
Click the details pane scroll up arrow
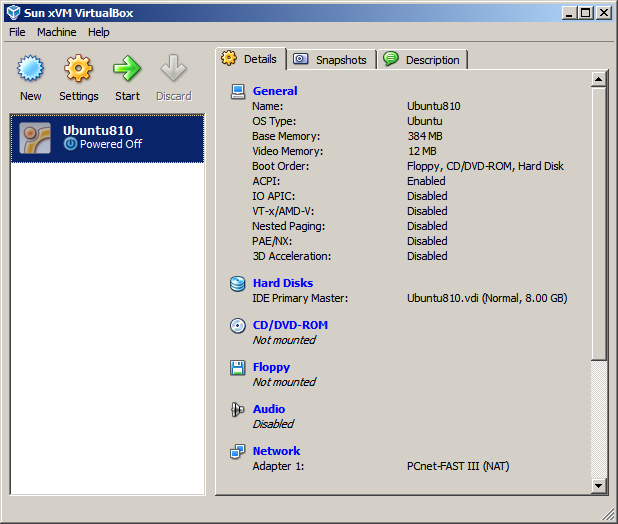coord(598,80)
